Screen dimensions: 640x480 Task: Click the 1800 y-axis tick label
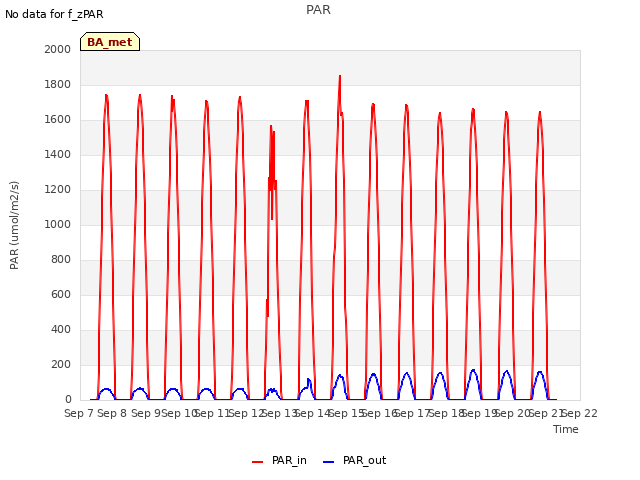[58, 84]
